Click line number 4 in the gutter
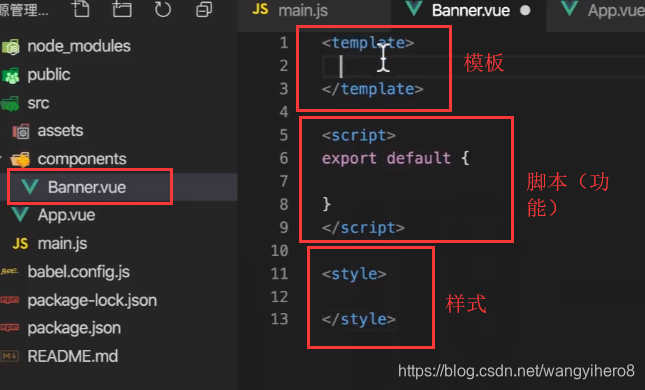 [284, 112]
